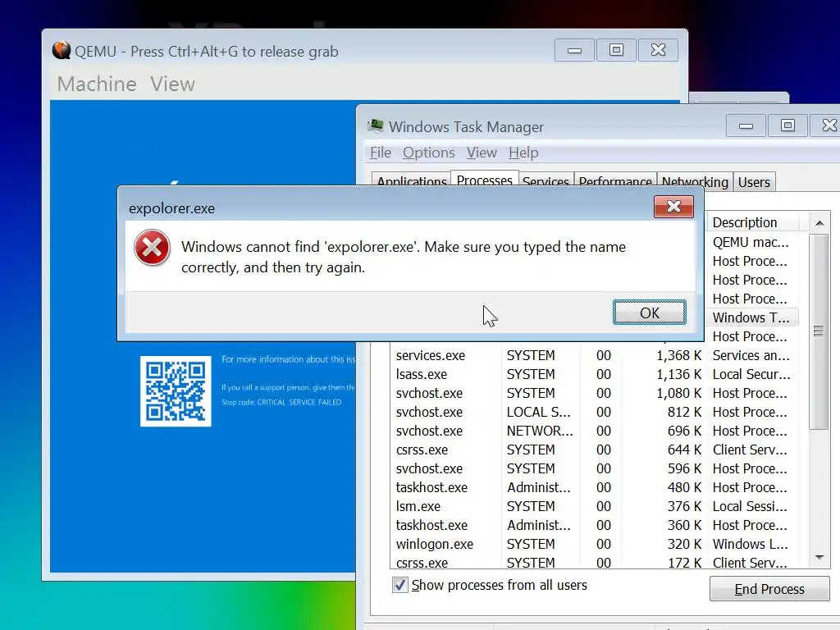Select csrss.exe row using 644 K
Screen dimensions: 840x630
click(595, 450)
